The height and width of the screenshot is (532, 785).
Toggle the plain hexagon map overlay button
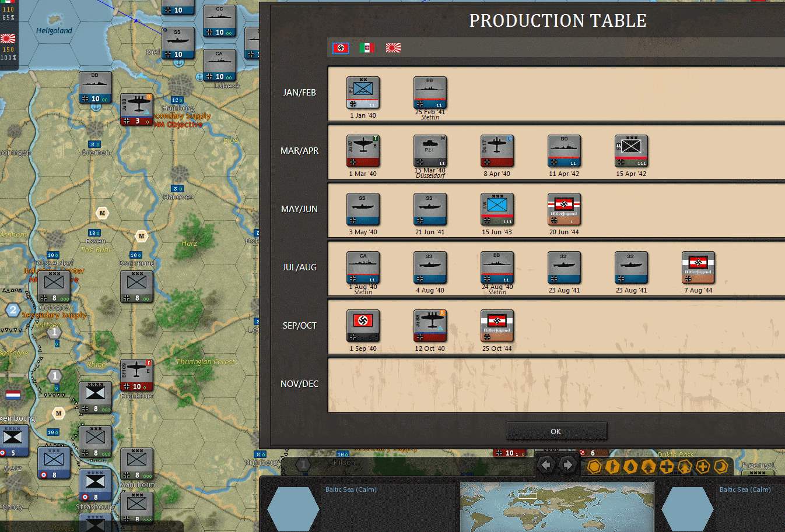594,467
